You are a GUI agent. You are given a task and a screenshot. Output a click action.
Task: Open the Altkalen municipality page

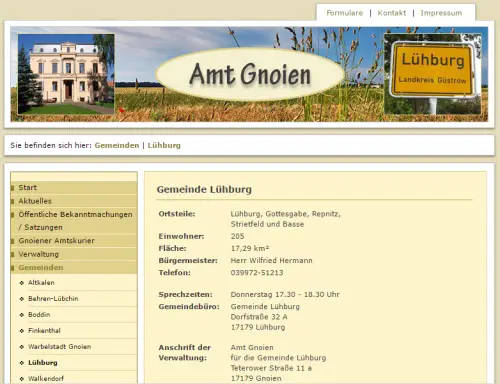coord(41,283)
